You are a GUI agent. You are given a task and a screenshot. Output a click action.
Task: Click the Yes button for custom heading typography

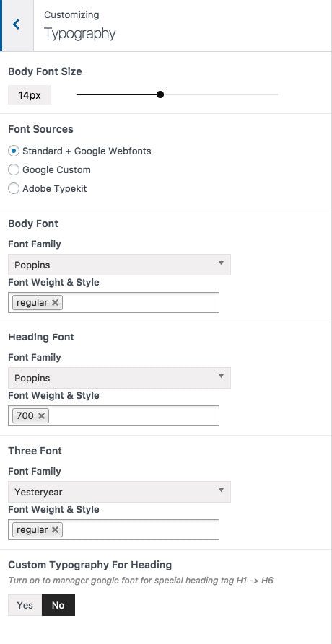click(25, 605)
